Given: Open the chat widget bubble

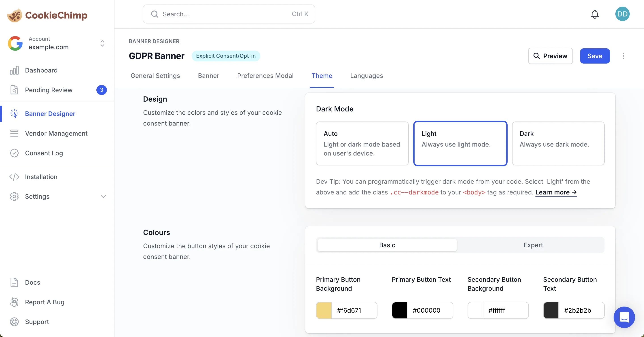Looking at the screenshot, I should [624, 317].
